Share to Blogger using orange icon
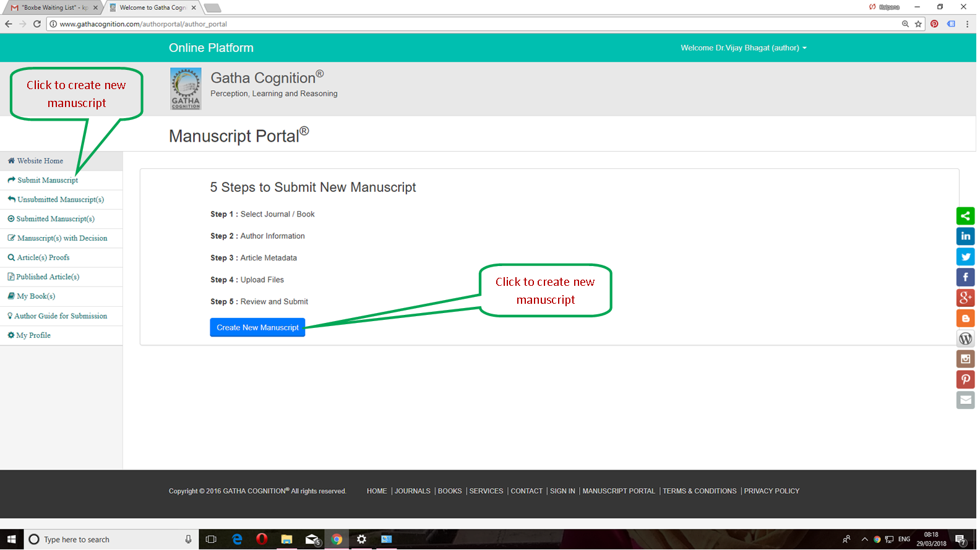Viewport: 980px width, 550px height. tap(965, 318)
